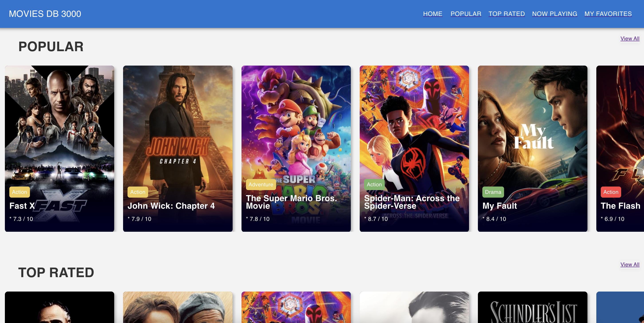Open the My Fault movie card
The image size is (644, 323).
click(x=532, y=149)
